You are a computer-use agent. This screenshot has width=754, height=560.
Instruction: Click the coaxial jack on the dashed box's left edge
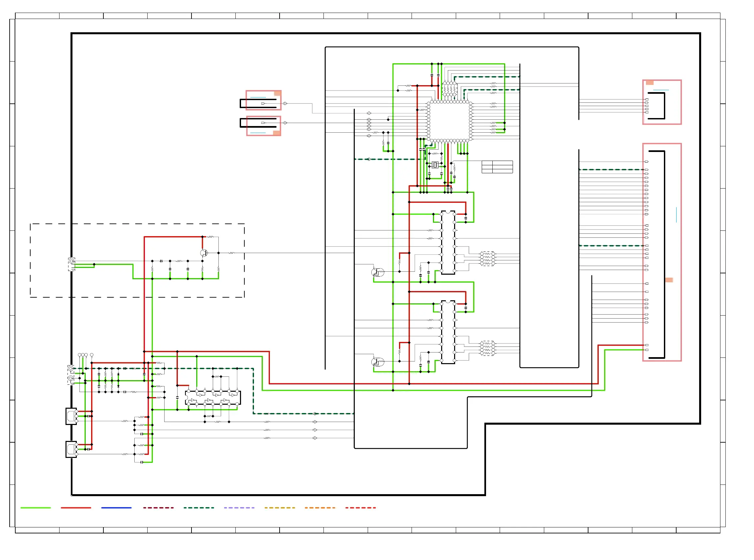click(71, 261)
